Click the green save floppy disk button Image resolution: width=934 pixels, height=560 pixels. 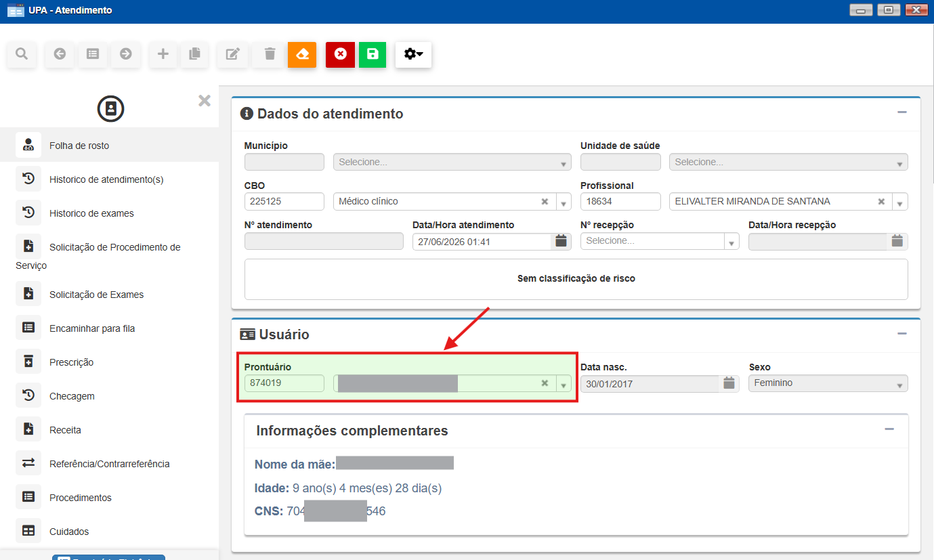[373, 54]
